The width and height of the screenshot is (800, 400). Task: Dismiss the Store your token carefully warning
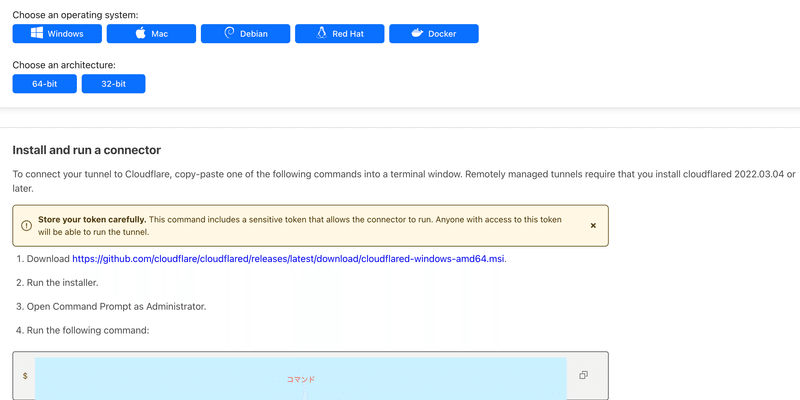tap(593, 226)
